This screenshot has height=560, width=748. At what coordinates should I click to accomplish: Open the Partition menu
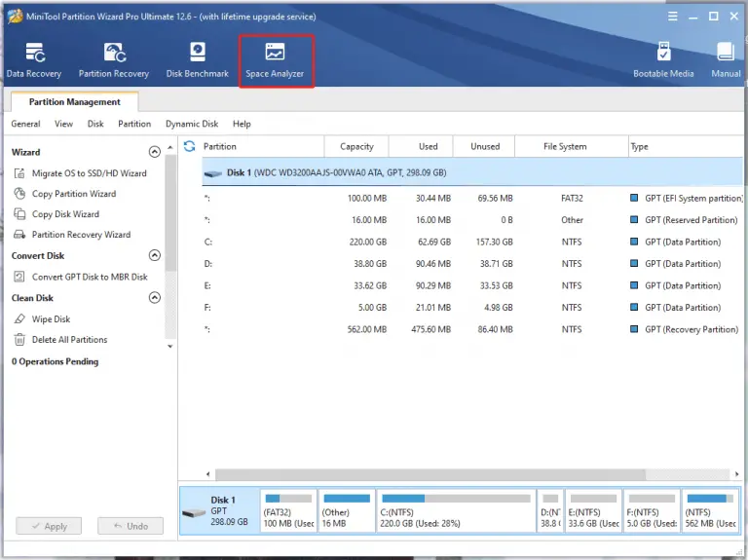point(134,124)
